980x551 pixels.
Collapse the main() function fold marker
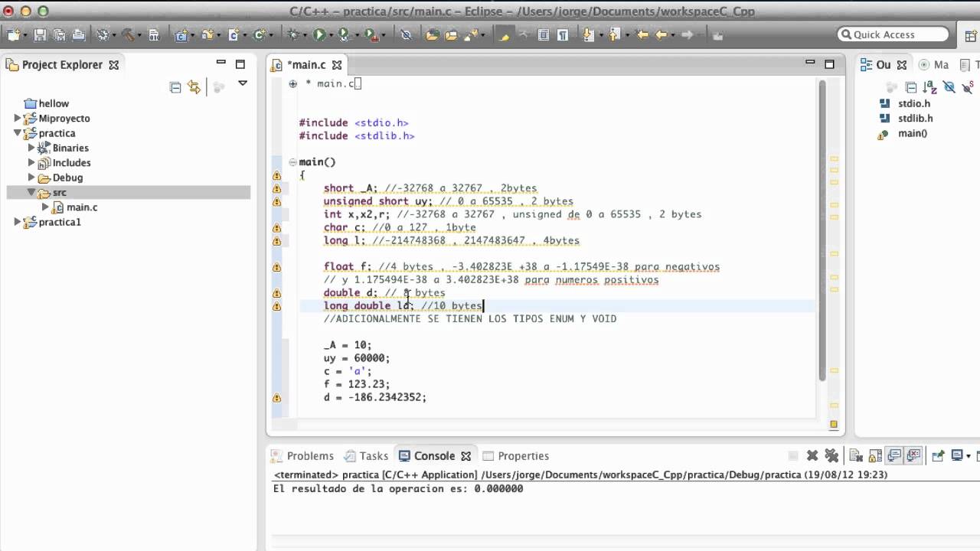pyautogui.click(x=292, y=161)
